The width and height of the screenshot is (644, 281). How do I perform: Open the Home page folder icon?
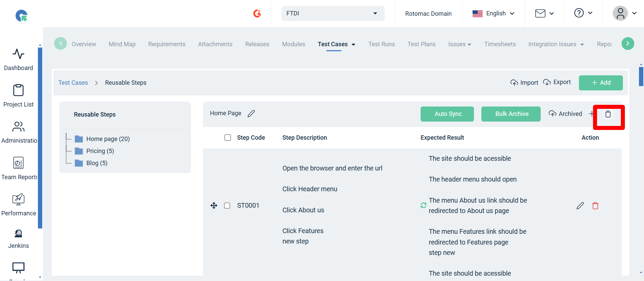click(x=79, y=139)
